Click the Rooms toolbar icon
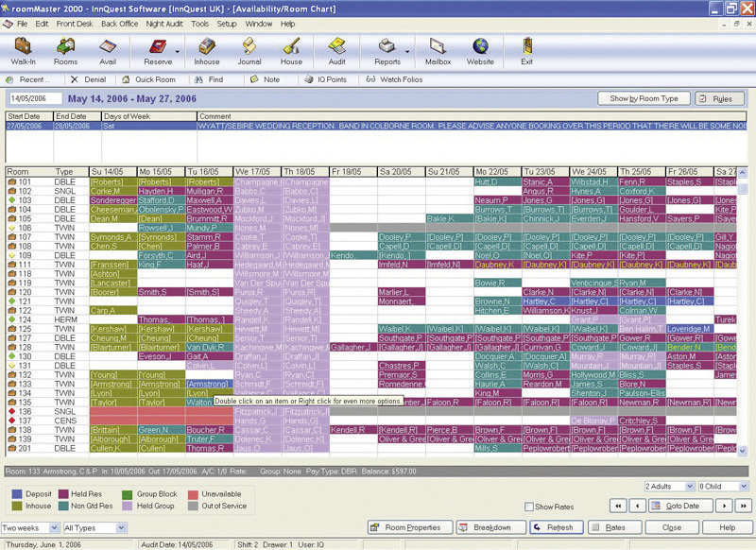This screenshot has height=550, width=756. [66, 47]
